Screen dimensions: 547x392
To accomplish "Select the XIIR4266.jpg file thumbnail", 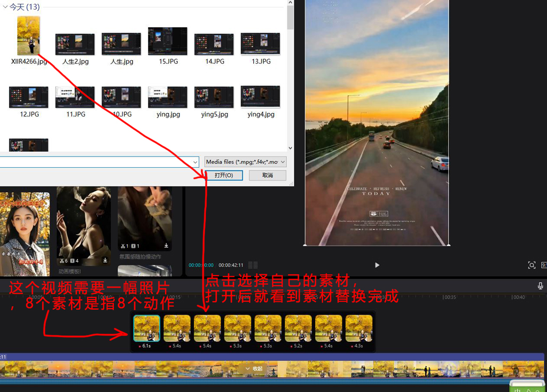I will tap(29, 36).
